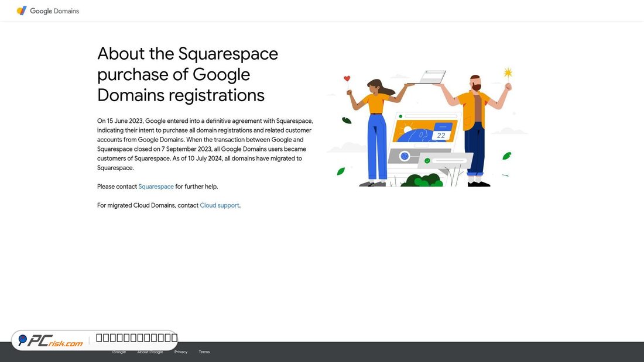The height and width of the screenshot is (362, 644).
Task: Click the Google Domains logo icon
Action: 21,11
